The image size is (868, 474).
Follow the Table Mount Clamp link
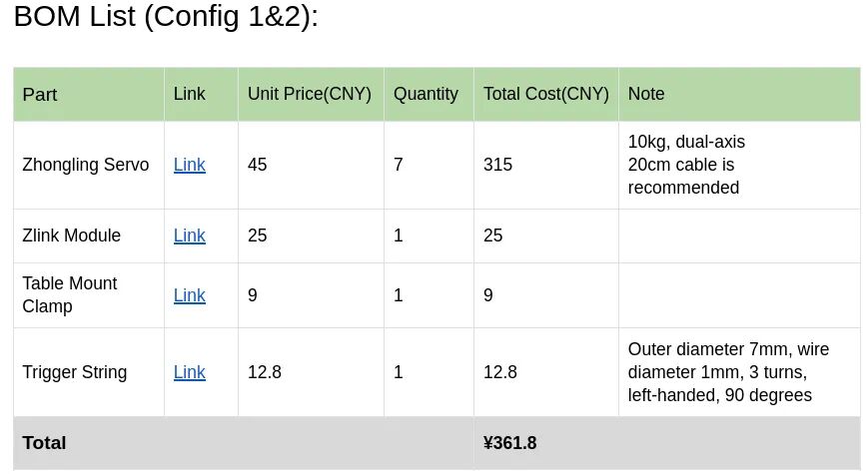(x=189, y=295)
